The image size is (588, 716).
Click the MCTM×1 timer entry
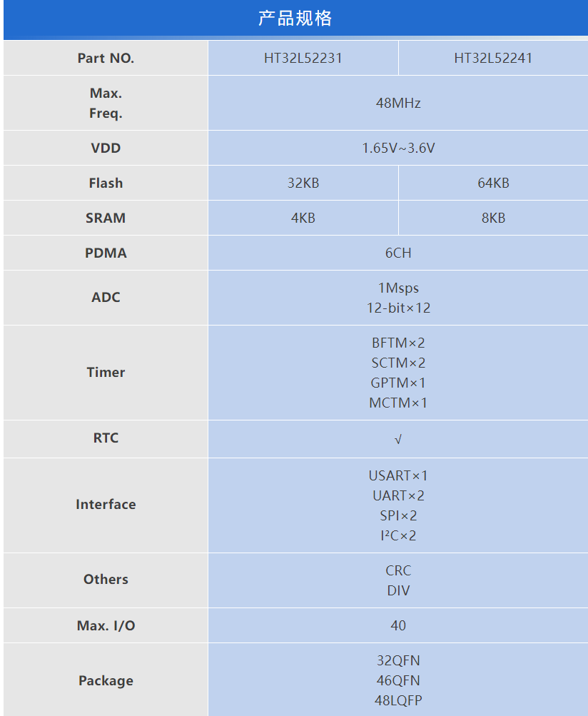tap(398, 403)
